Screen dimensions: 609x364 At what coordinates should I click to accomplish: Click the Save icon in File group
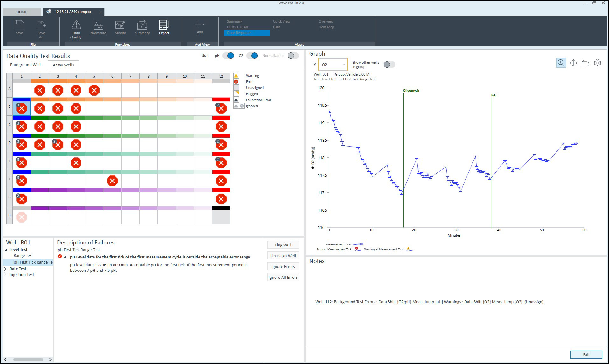tap(19, 25)
